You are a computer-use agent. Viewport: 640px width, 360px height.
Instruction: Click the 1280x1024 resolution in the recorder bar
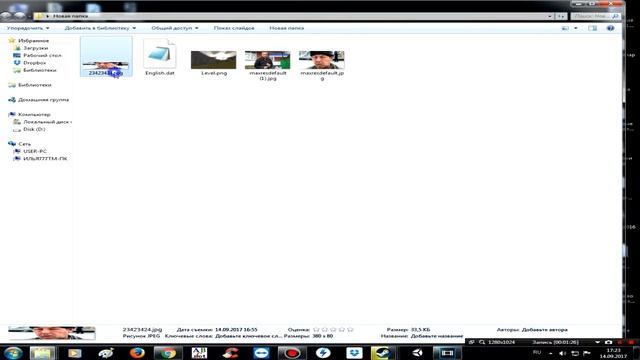[x=501, y=342]
